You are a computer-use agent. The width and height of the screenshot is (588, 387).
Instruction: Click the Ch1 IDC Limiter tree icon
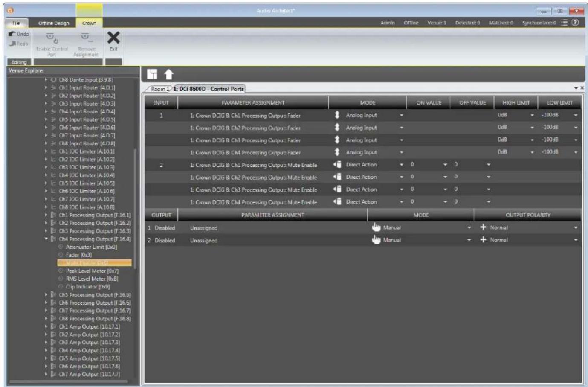pos(54,151)
